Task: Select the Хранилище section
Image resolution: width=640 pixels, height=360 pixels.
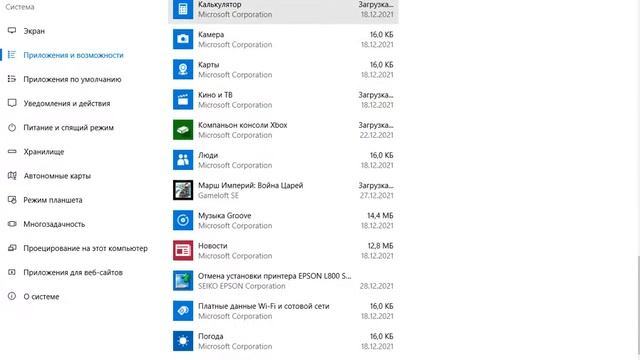Action: pyautogui.click(x=44, y=152)
